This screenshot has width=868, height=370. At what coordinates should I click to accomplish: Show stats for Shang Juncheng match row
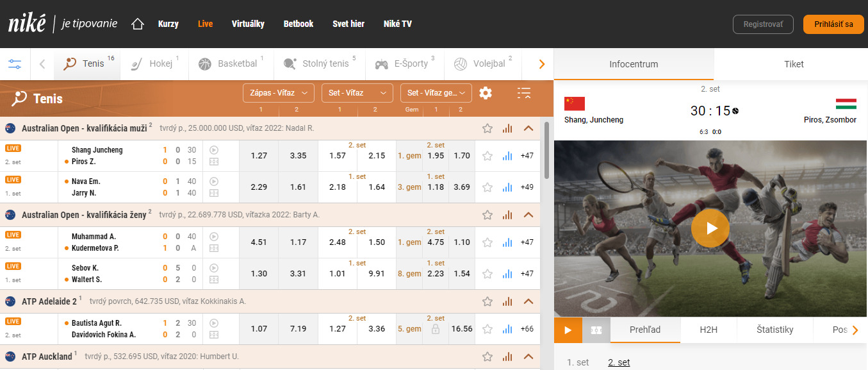pos(507,156)
